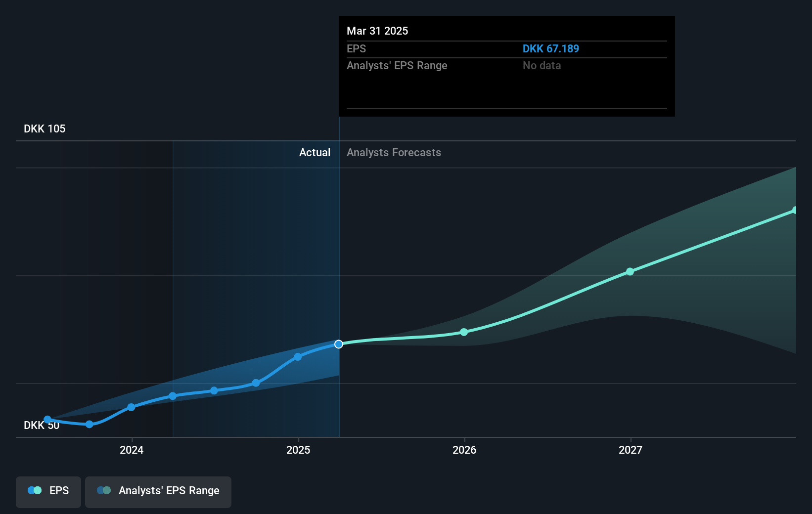Click the early 2025 EPS data point
812x514 pixels.
tap(298, 357)
